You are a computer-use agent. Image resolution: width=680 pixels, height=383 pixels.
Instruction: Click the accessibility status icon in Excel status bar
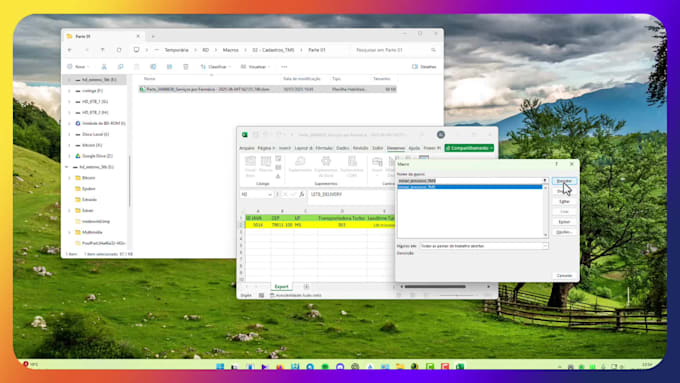click(272, 295)
